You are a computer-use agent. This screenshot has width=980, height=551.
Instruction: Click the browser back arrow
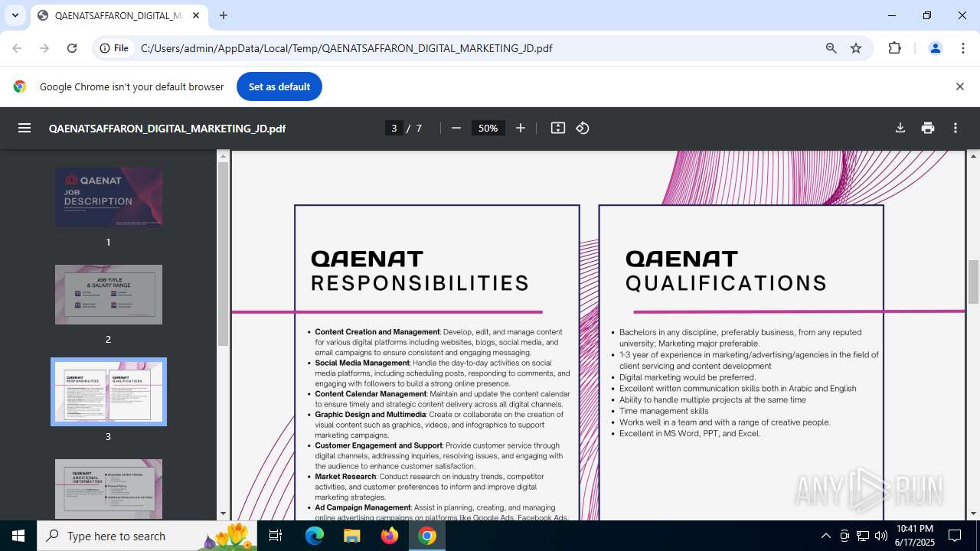tap(17, 48)
